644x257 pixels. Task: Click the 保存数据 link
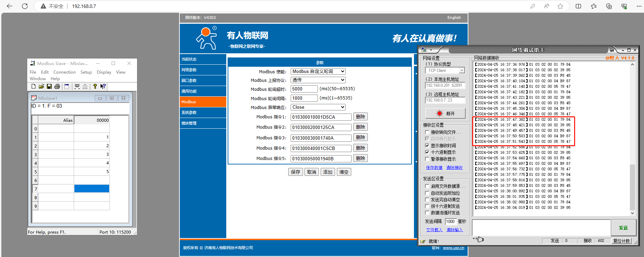point(434,168)
